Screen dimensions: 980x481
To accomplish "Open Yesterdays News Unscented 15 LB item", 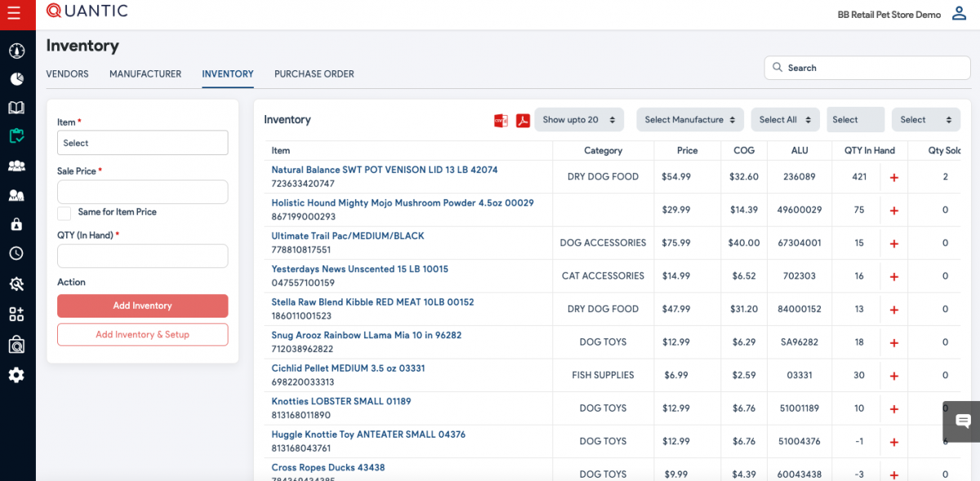I will [x=360, y=269].
